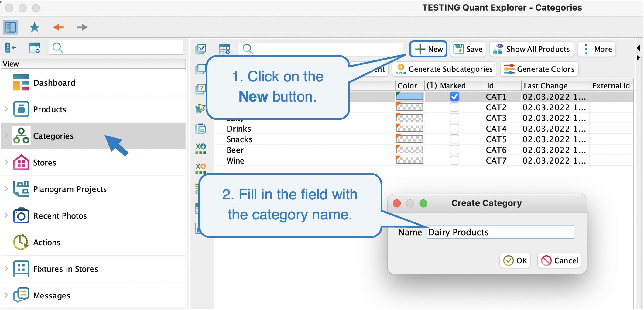Confirm Create Category with OK
The image size is (644, 310).
tap(515, 260)
